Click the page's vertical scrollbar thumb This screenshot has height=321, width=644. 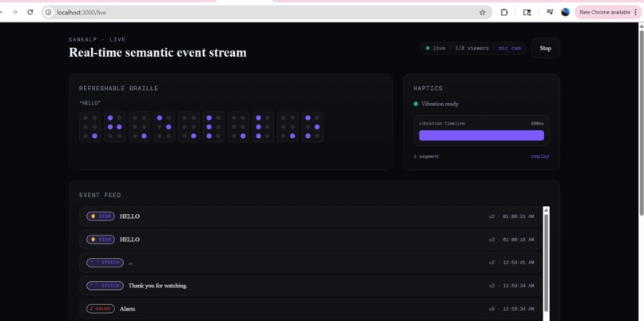coord(641,121)
